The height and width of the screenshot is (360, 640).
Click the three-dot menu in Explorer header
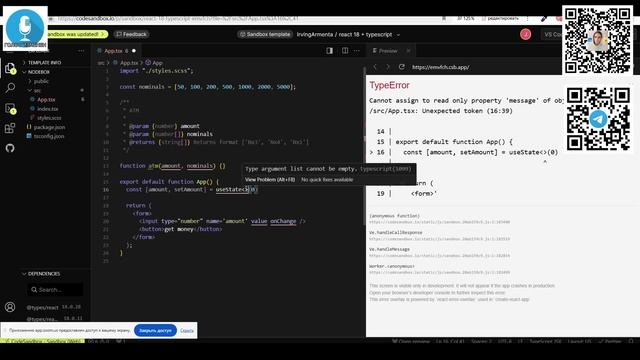click(x=81, y=51)
